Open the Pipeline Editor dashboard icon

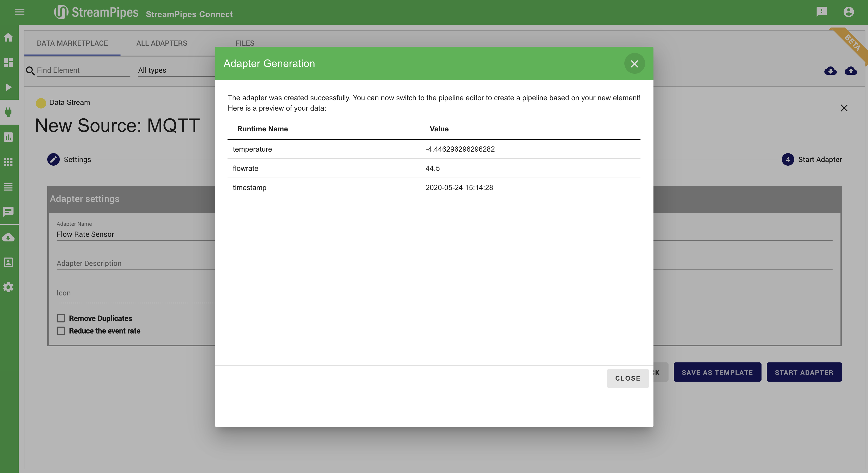[x=8, y=62]
